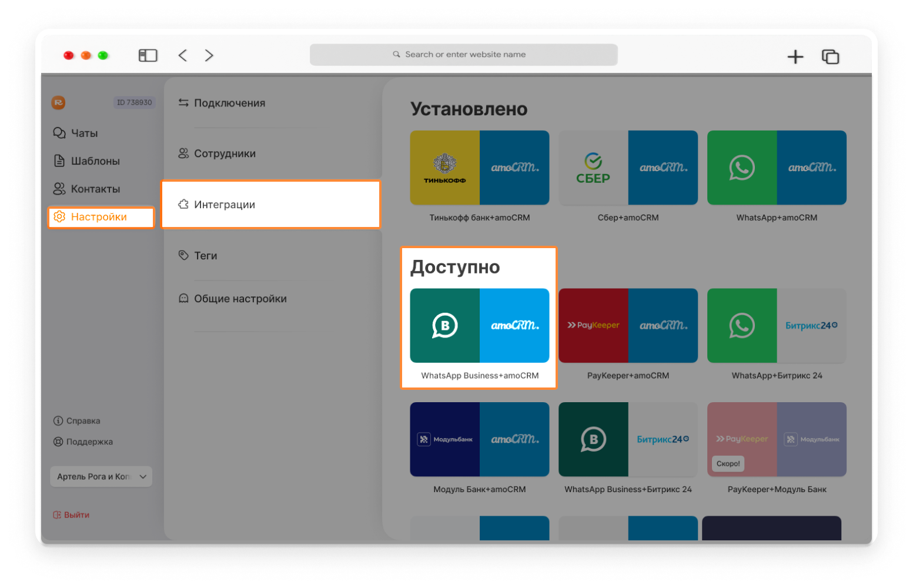The height and width of the screenshot is (588, 913).
Task: Open Сотрудники settings
Action: (217, 153)
